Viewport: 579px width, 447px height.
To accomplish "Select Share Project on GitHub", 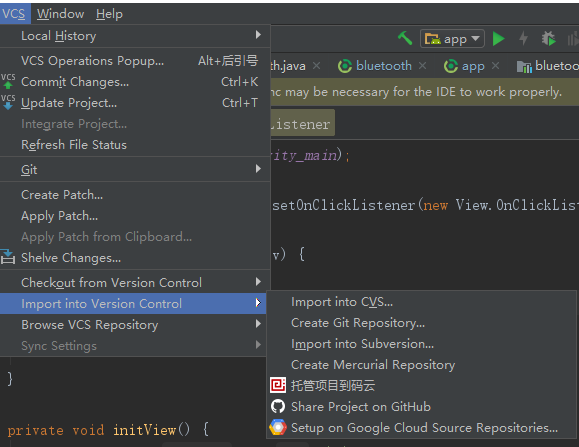I will click(421, 407).
